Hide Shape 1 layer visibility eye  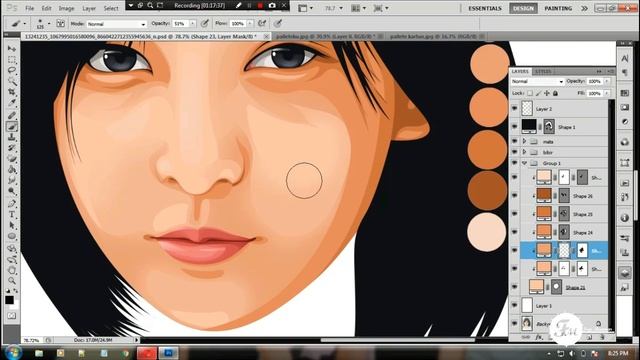514,127
